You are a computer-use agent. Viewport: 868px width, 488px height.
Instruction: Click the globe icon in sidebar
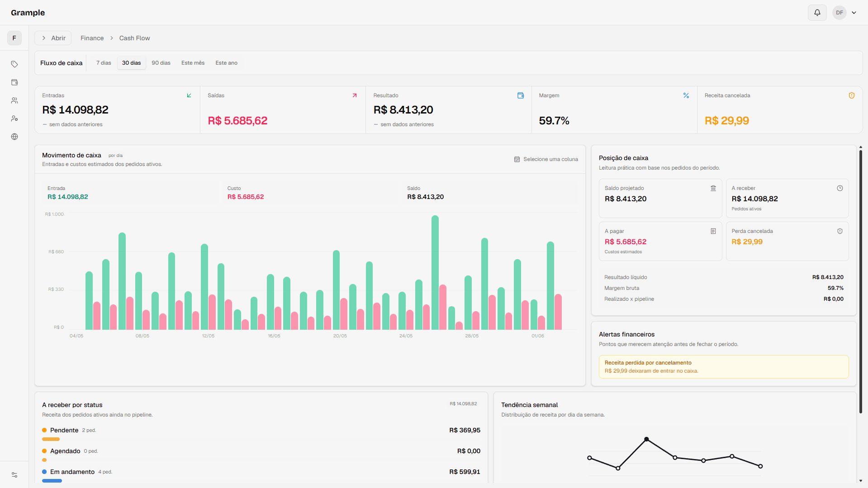point(14,137)
